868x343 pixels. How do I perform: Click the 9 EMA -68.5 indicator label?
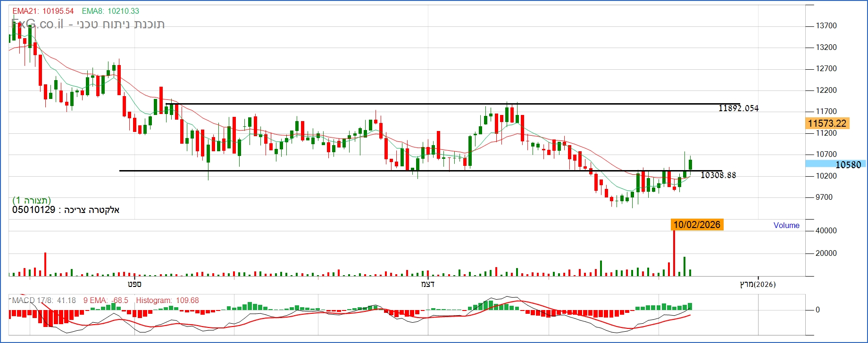[x=106, y=300]
